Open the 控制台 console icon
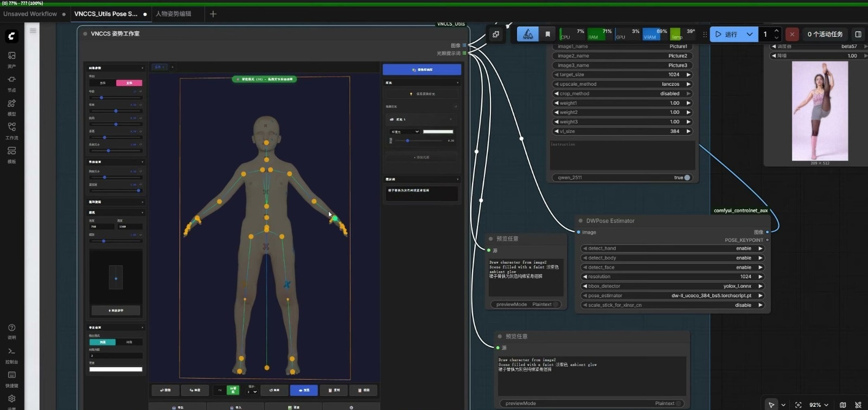This screenshot has height=410, width=868. (11, 352)
